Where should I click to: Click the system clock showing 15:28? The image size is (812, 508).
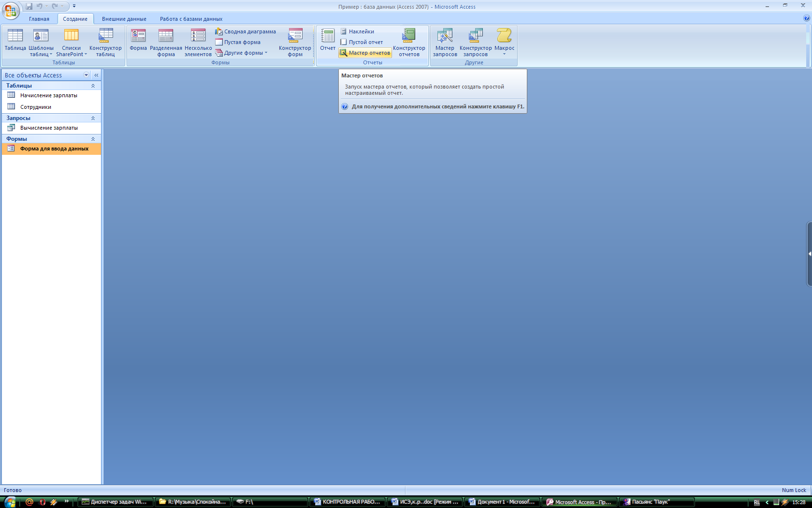pos(798,502)
